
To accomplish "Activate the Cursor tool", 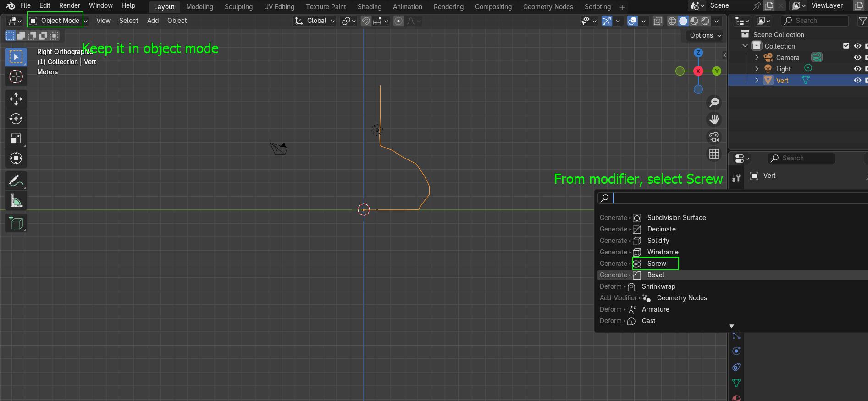I will point(16,77).
